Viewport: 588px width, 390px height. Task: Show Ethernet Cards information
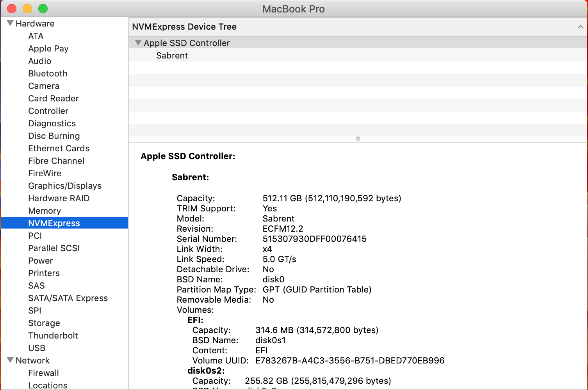click(x=59, y=148)
